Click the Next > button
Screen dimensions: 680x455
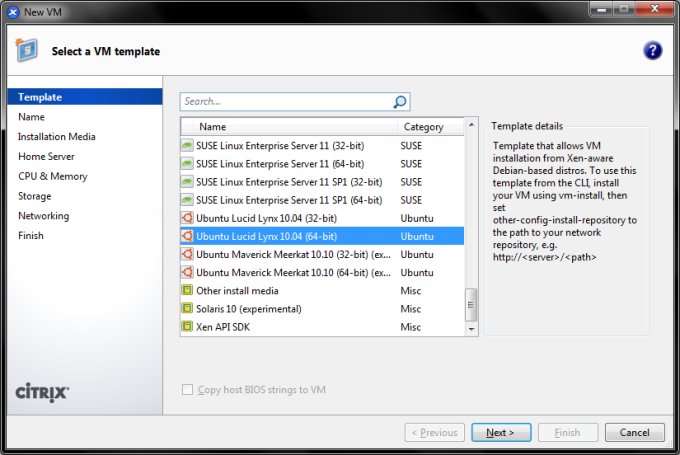(x=501, y=432)
